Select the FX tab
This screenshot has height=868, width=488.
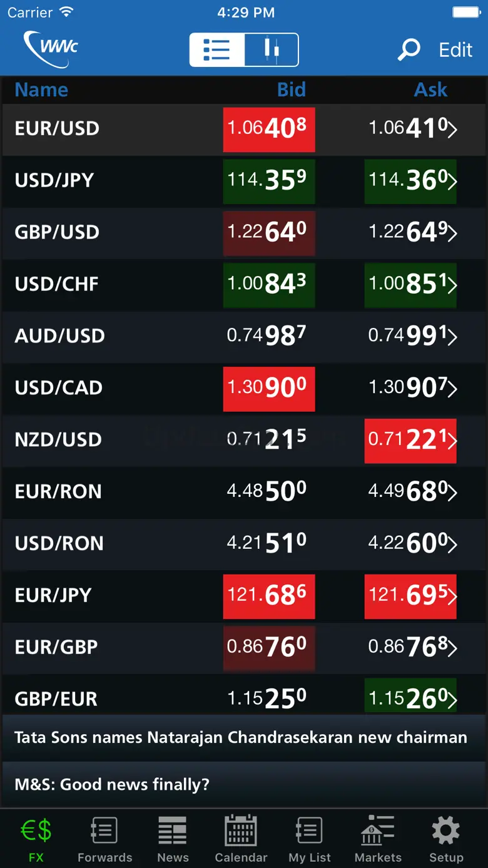[36, 839]
